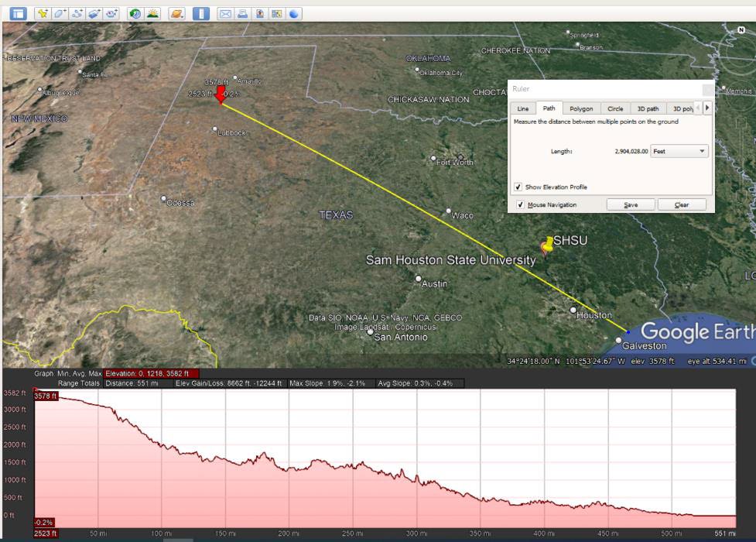Print the current view

(241, 12)
